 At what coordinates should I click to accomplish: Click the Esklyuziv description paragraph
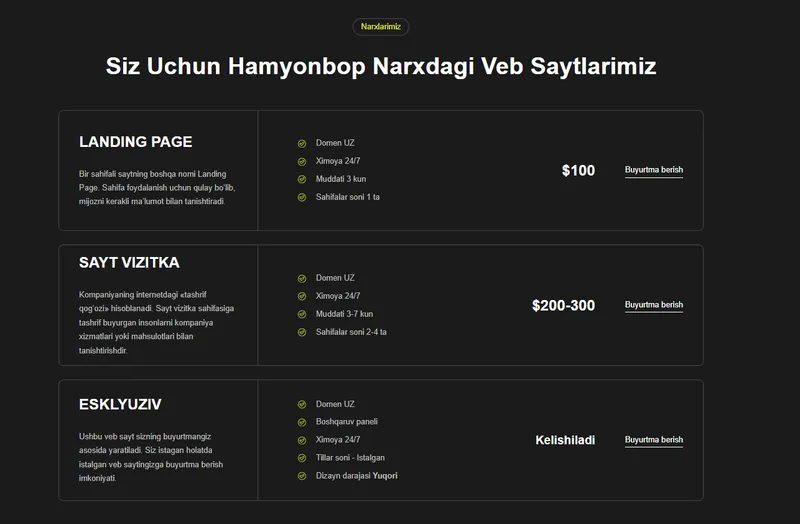(151, 457)
